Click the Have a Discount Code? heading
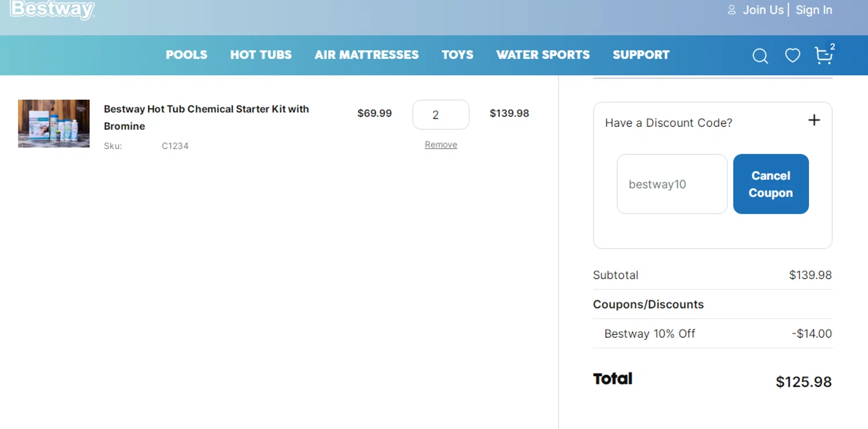 pyautogui.click(x=668, y=123)
